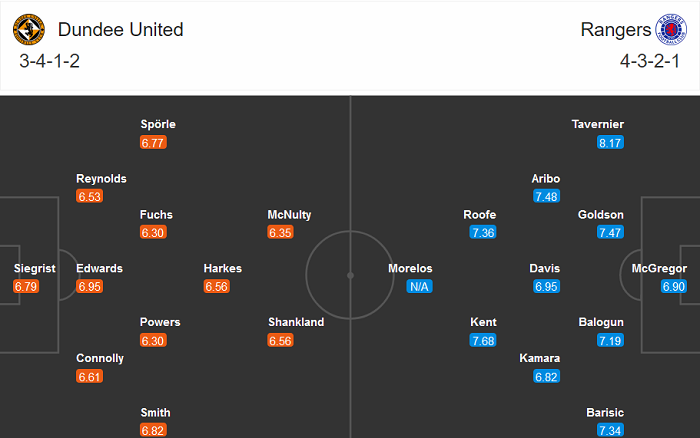
Task: Click the Rangers club crest
Action: click(671, 30)
